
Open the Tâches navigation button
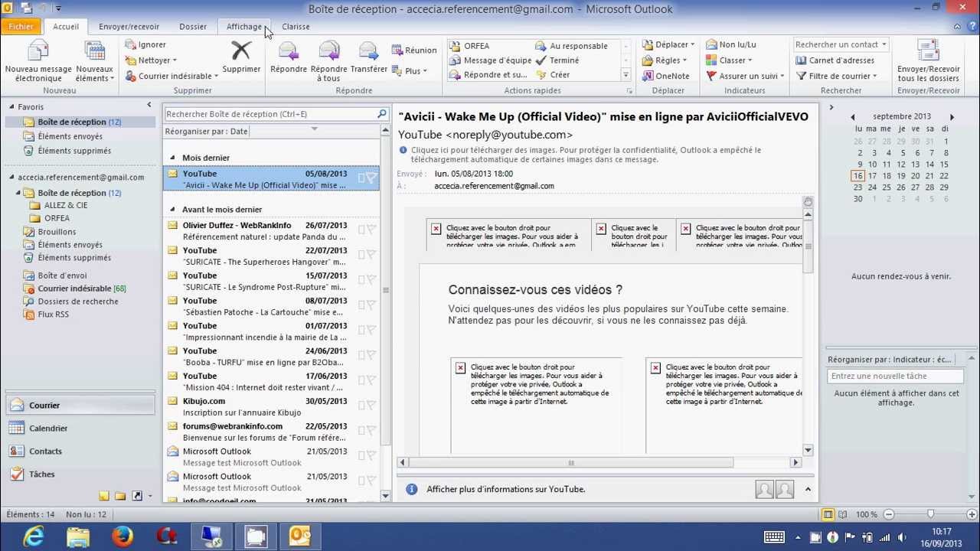[80, 474]
